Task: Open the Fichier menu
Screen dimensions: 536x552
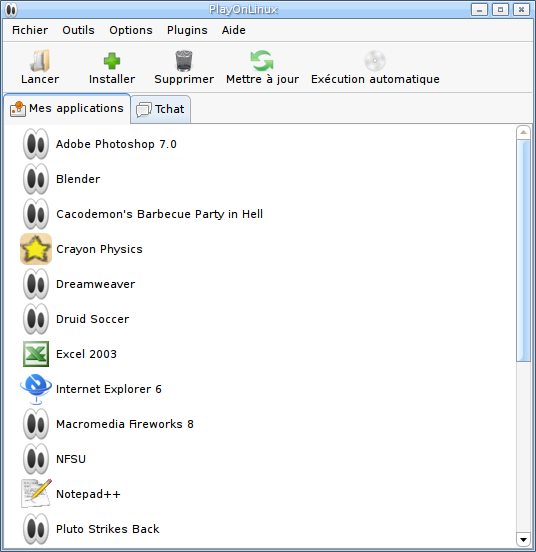Action: [30, 30]
